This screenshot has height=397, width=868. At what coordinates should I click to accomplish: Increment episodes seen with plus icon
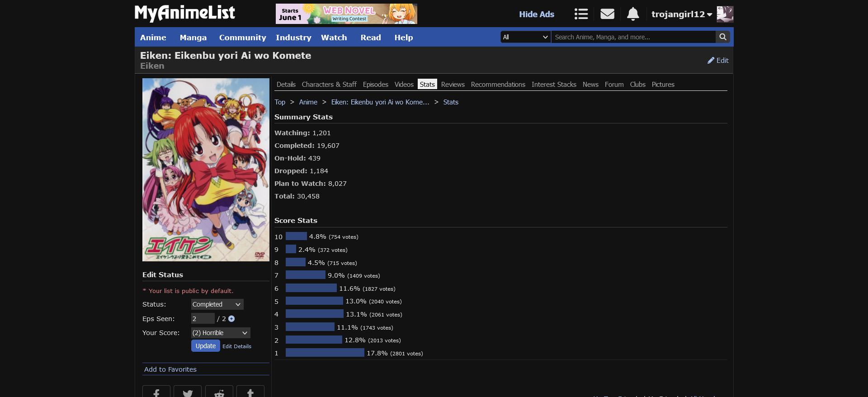tap(231, 319)
